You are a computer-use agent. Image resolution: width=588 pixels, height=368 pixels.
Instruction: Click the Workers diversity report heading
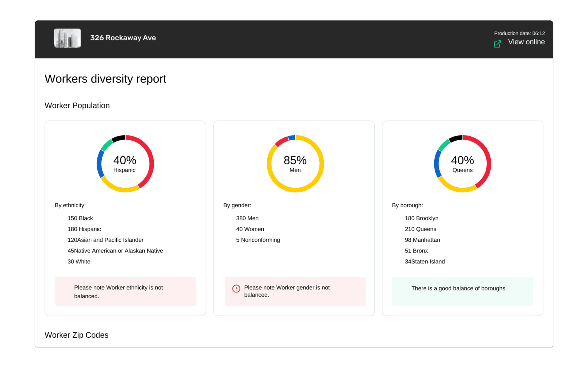pyautogui.click(x=105, y=79)
